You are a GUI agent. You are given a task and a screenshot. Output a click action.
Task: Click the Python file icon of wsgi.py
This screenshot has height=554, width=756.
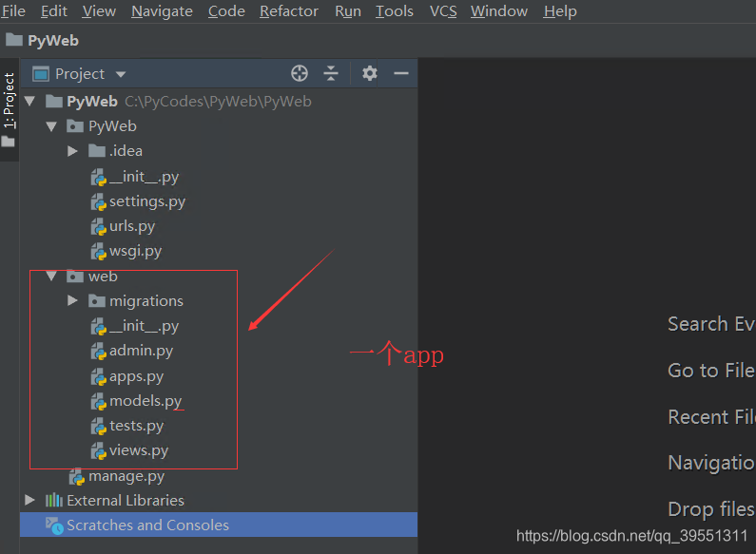(x=98, y=252)
